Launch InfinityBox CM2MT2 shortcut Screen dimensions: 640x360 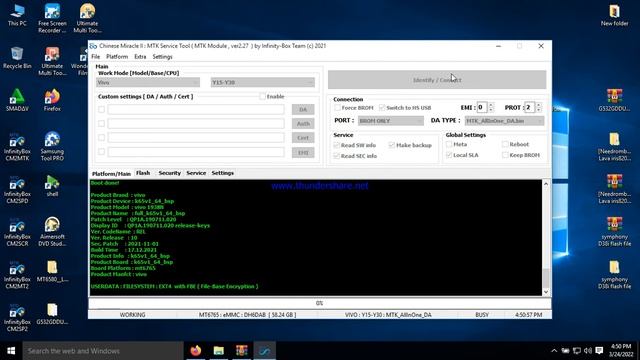click(x=17, y=275)
